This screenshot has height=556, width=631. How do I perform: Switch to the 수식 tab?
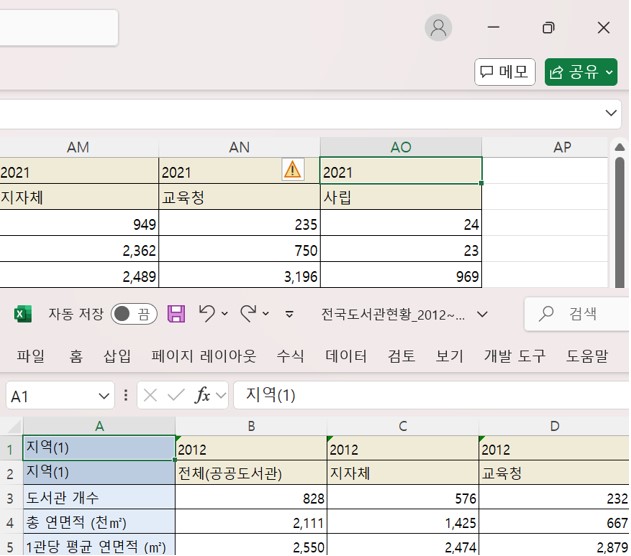(290, 356)
